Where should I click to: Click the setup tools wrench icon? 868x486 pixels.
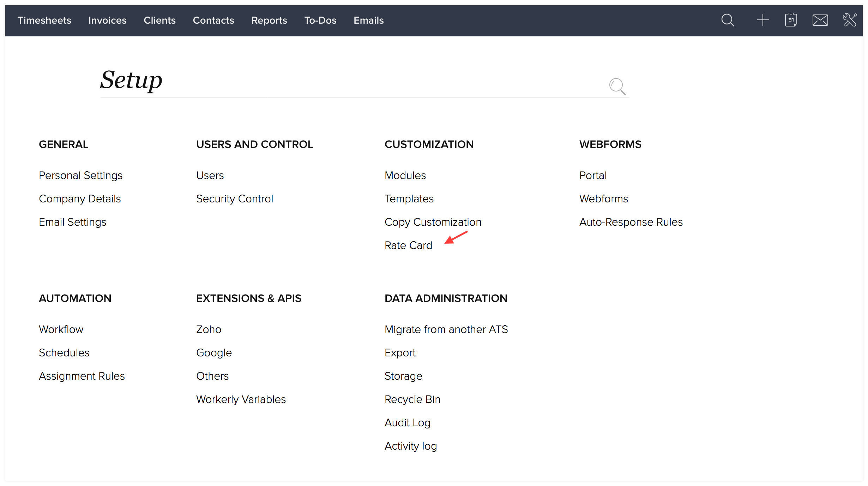[850, 20]
